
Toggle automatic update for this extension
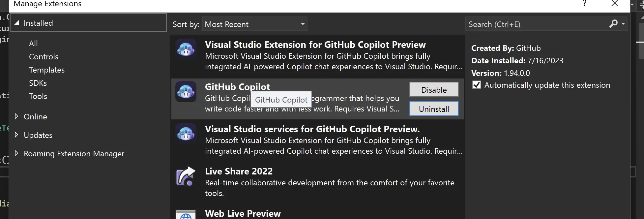477,85
